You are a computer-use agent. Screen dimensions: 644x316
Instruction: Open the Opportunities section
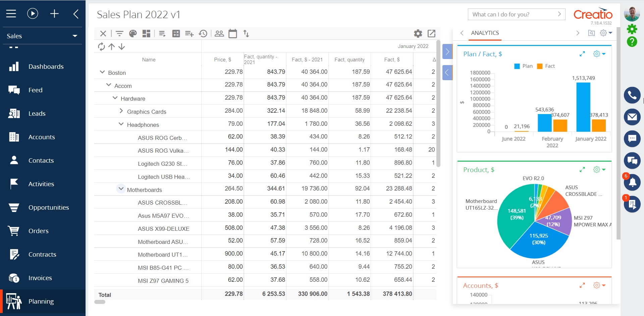coord(49,207)
